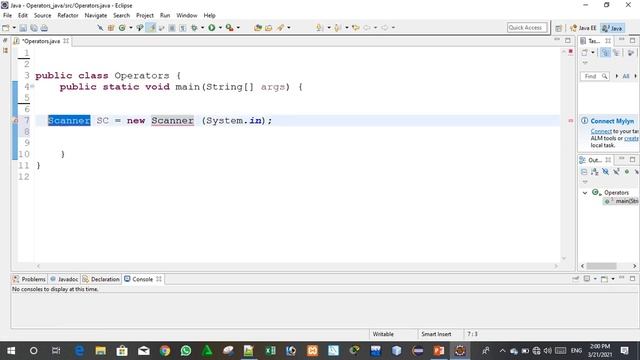This screenshot has width=640, height=360.
Task: Click the Print toolbar icon
Action: 44,28
